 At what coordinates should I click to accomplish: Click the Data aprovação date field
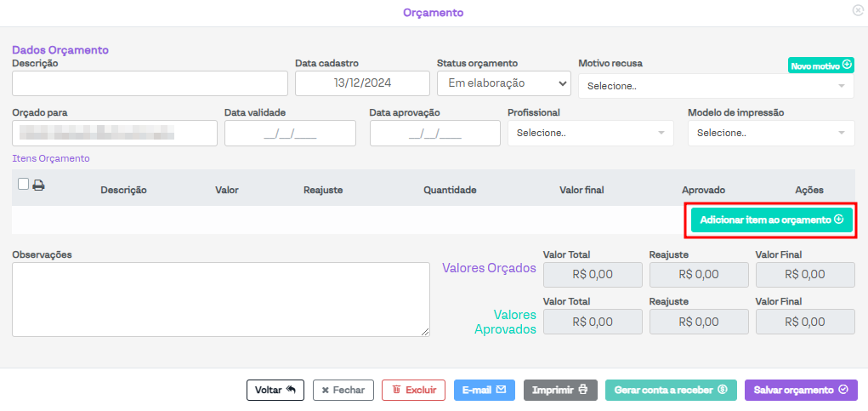(x=434, y=133)
